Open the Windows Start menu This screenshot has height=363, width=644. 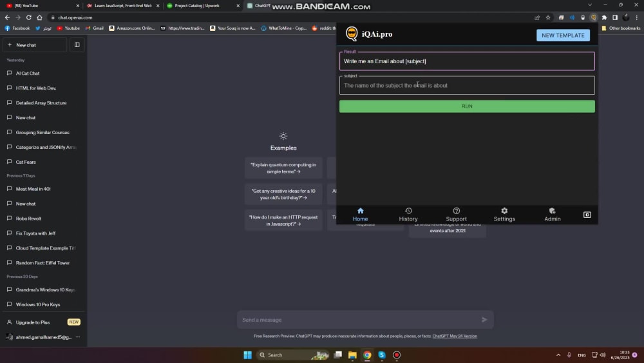(248, 355)
